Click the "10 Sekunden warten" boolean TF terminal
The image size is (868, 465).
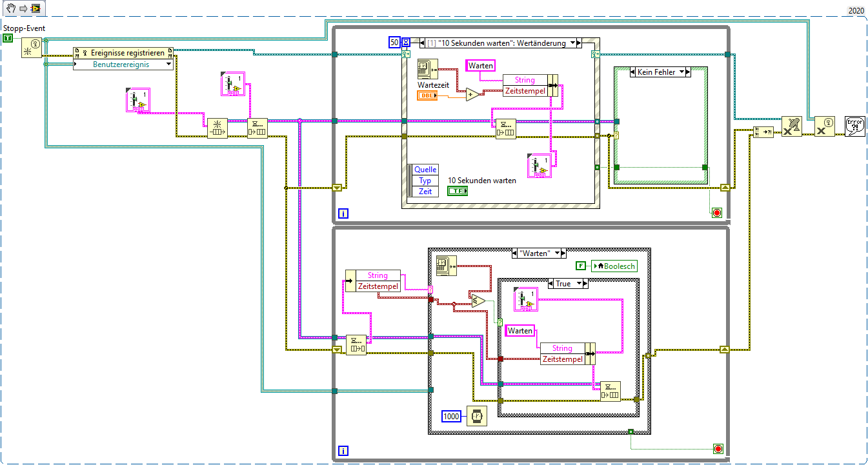[x=458, y=191]
